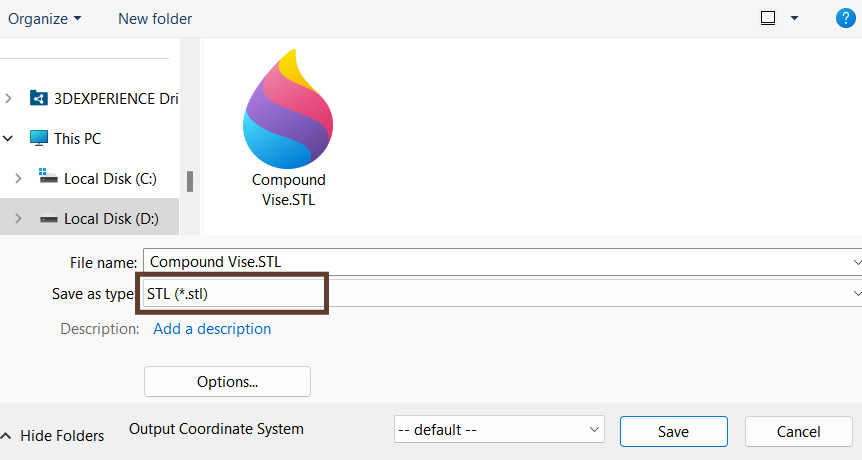The width and height of the screenshot is (862, 460).
Task: Collapse the This PC tree node
Action: (9, 138)
